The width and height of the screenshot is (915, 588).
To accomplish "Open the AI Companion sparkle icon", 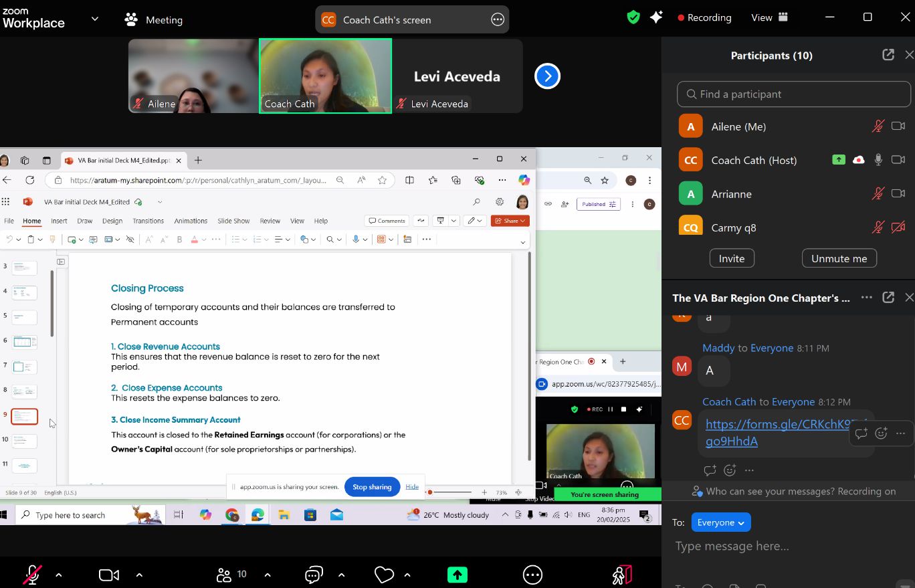I will (x=656, y=17).
